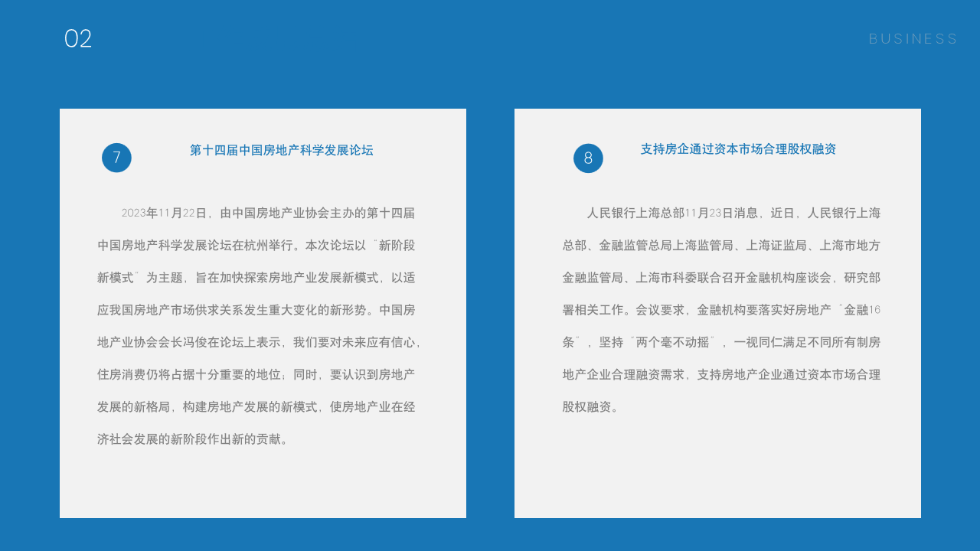Click the line starting 住房消费仍将占据十分重要
Screen dimensions: 980x551
[256, 375]
